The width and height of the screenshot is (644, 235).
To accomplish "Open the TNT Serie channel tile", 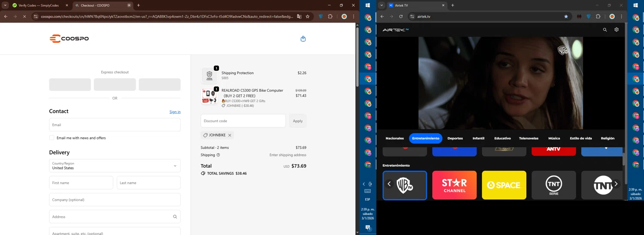I will click(x=554, y=185).
